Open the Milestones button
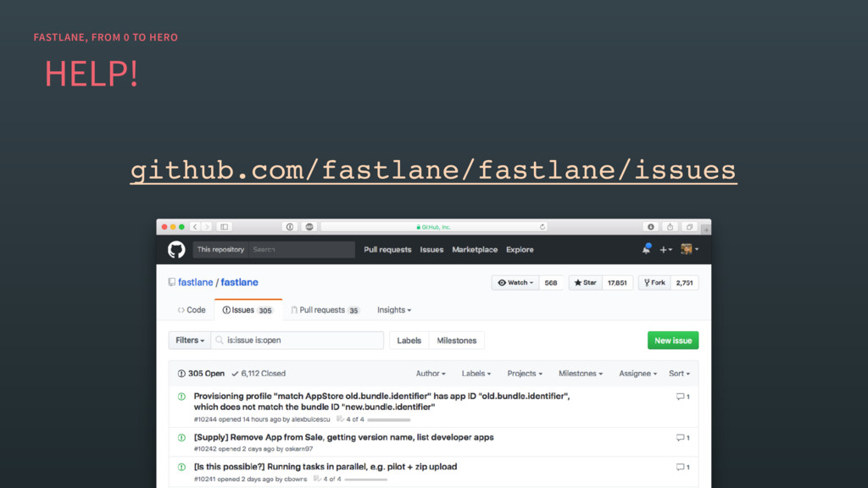This screenshot has height=488, width=868. pyautogui.click(x=457, y=341)
